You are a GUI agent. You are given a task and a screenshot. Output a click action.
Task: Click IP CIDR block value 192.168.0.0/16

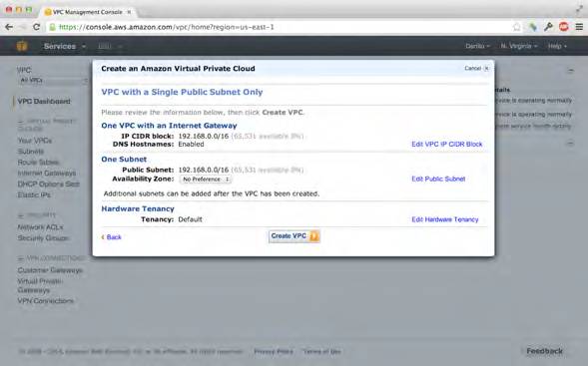tap(204, 136)
